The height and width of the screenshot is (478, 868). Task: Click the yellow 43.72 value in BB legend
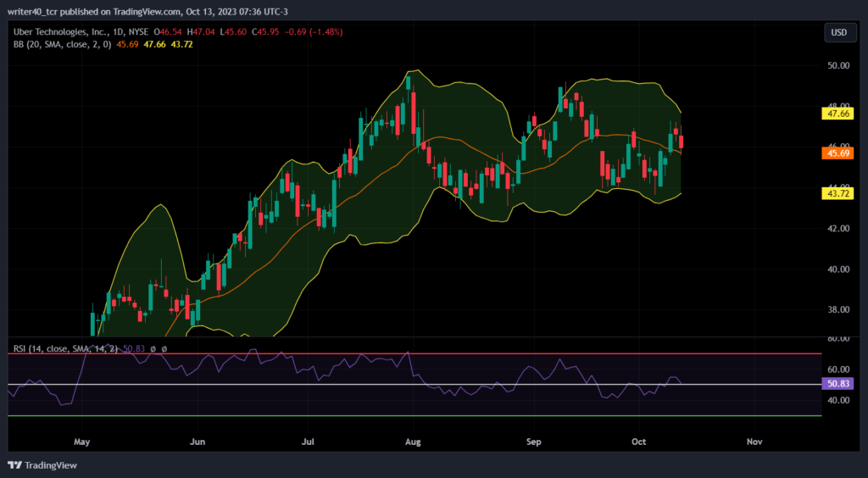pyautogui.click(x=182, y=44)
